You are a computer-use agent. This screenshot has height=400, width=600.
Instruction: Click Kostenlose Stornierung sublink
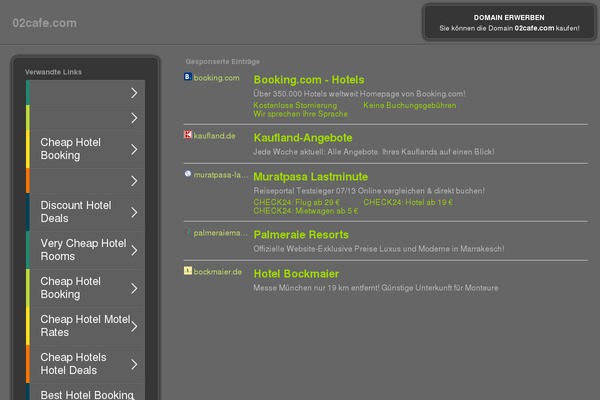pos(295,105)
